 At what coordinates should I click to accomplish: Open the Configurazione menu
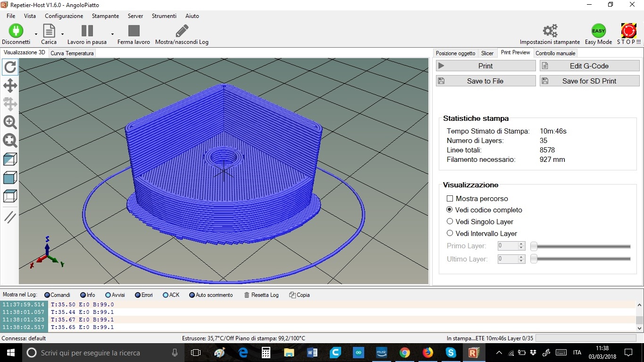64,16
